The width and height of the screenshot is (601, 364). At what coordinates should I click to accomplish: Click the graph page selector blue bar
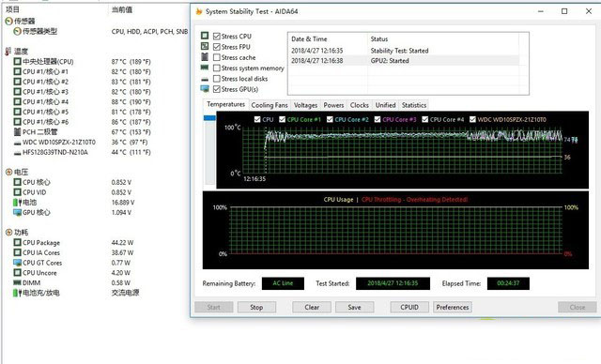pos(209,118)
